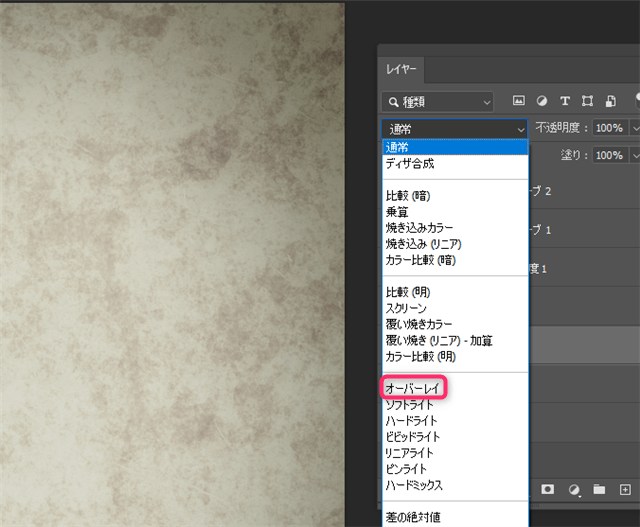
Task: Select ディザ合成 blend mode
Action: click(x=455, y=164)
